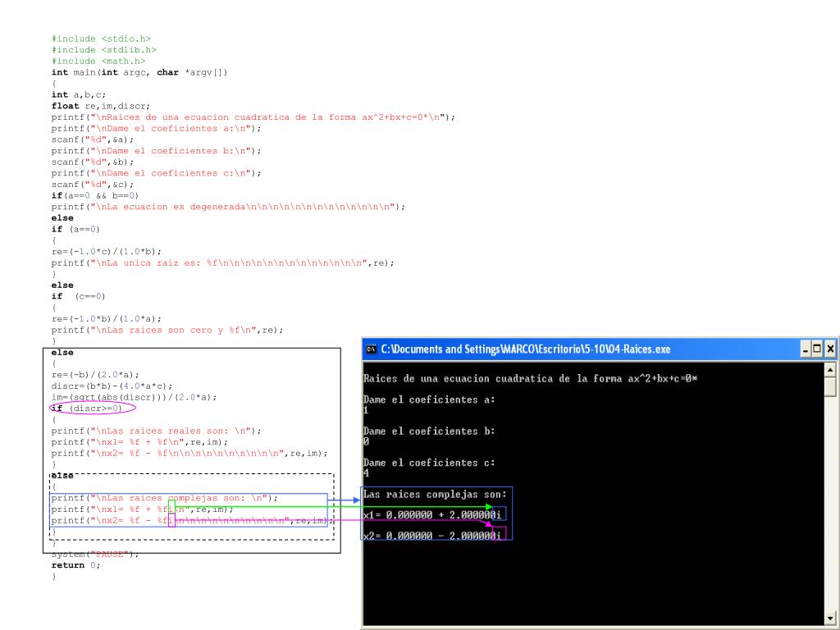Image resolution: width=840 pixels, height=630 pixels.
Task: Click the #include <math.h> line
Action: tap(98, 61)
